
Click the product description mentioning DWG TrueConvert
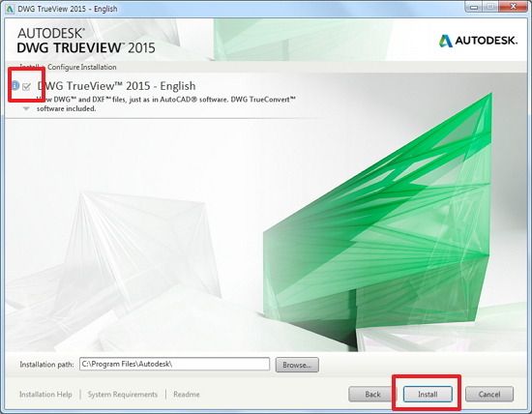pyautogui.click(x=166, y=103)
